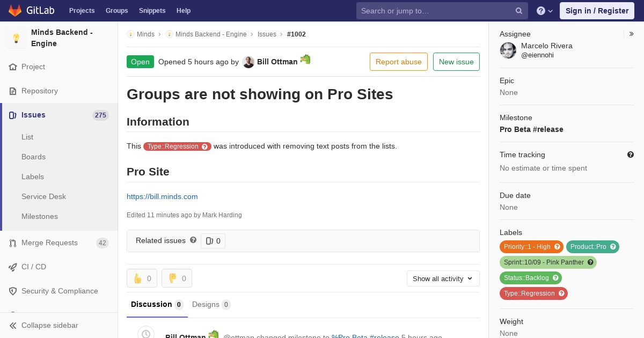Click the Project home icon in sidebar

13,67
